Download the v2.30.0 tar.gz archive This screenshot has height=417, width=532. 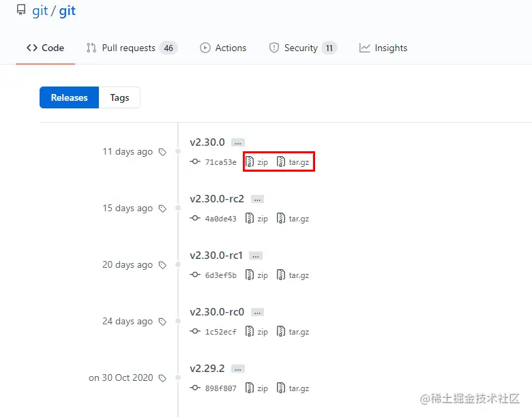coord(293,162)
